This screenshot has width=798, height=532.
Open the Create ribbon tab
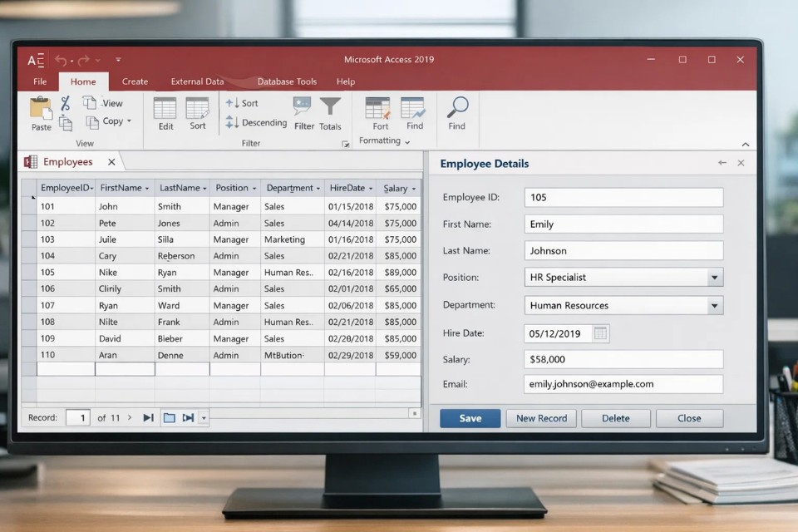[135, 81]
